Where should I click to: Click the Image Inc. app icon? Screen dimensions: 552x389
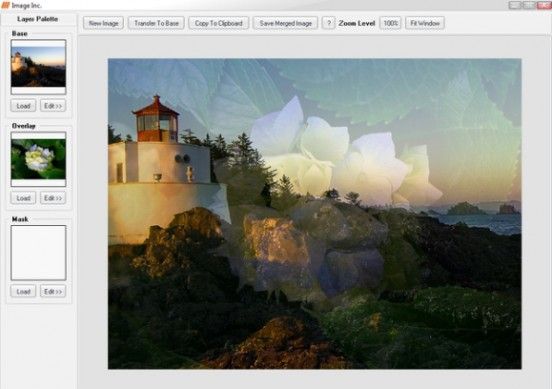click(x=5, y=5)
